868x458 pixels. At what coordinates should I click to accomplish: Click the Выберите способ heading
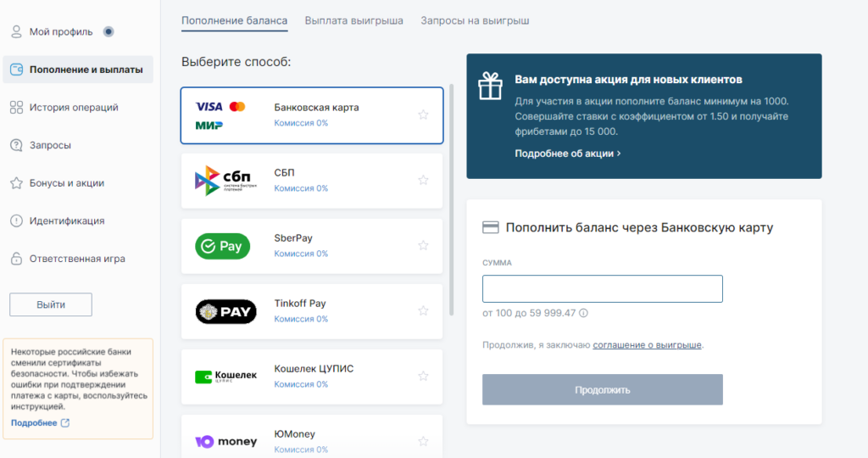coord(236,62)
